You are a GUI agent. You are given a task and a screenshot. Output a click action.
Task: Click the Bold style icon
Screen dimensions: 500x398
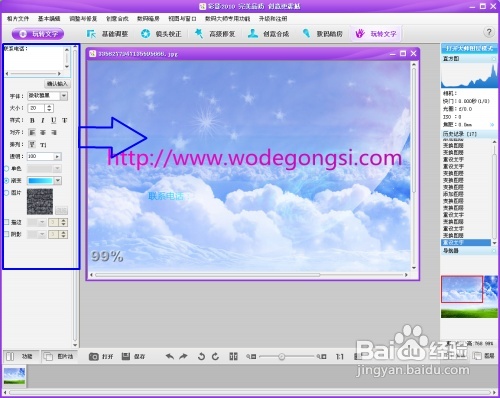click(32, 120)
